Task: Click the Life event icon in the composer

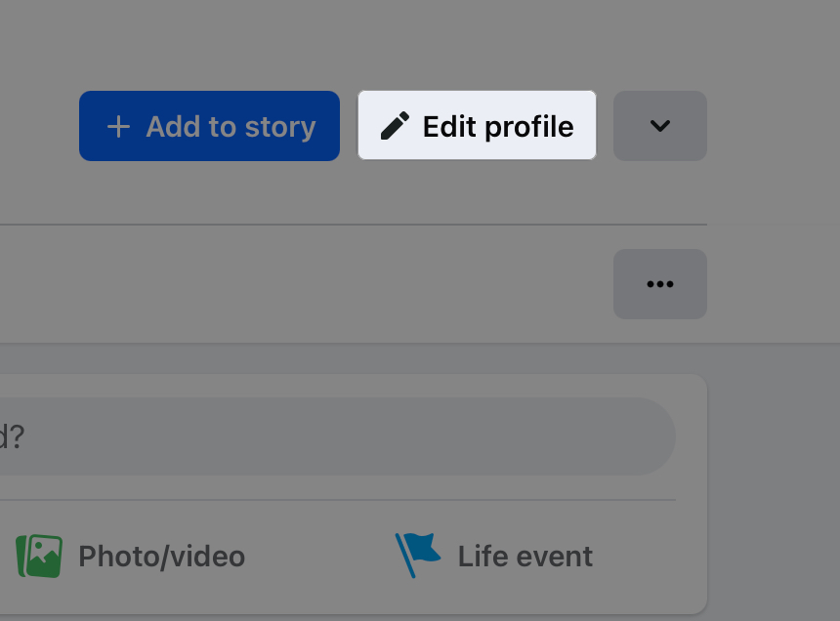Action: click(x=417, y=552)
